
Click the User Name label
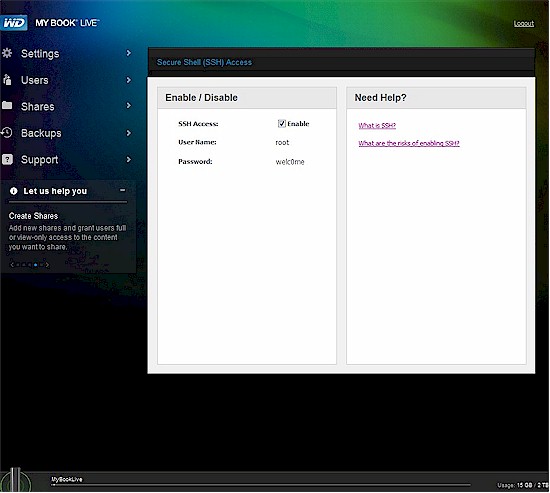tap(197, 142)
